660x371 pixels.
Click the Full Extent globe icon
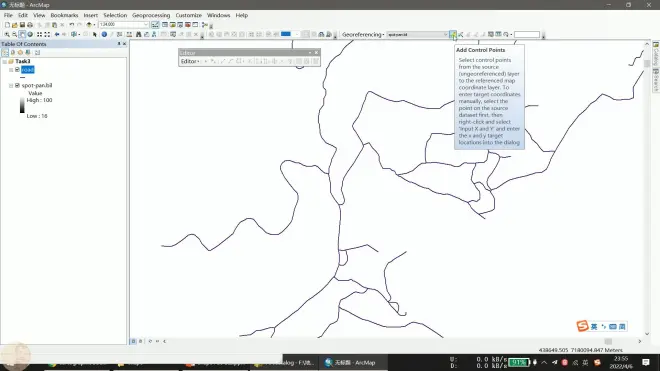(x=30, y=35)
